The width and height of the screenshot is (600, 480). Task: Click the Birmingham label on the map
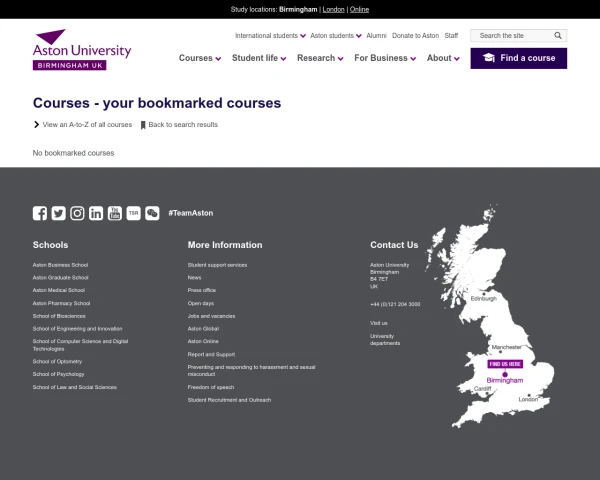[505, 380]
